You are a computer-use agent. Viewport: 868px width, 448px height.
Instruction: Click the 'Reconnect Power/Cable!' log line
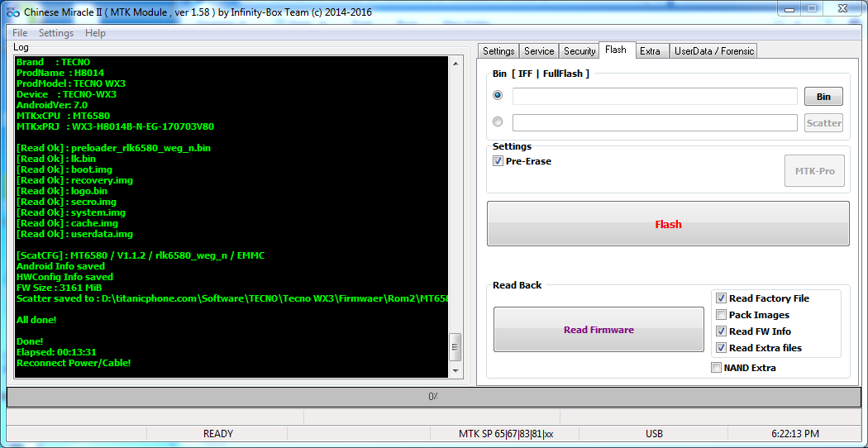[74, 363]
